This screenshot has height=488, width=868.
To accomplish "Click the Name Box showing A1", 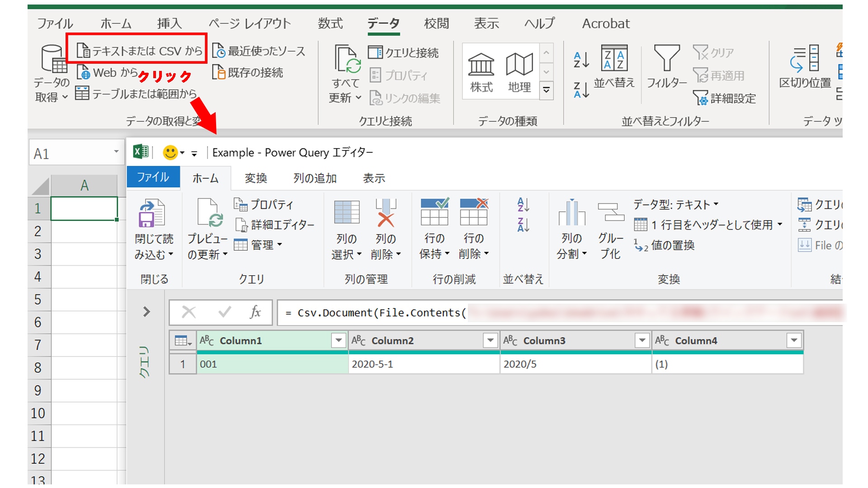I will pyautogui.click(x=70, y=154).
